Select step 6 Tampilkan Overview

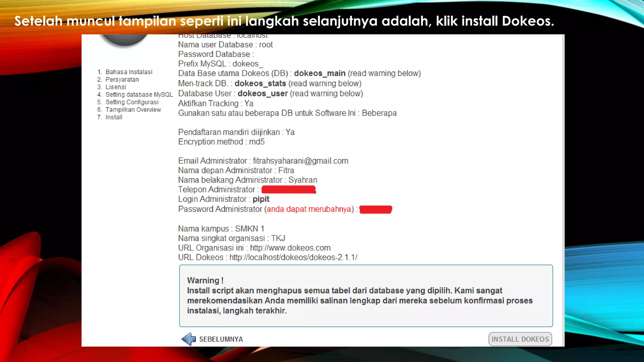tap(133, 110)
